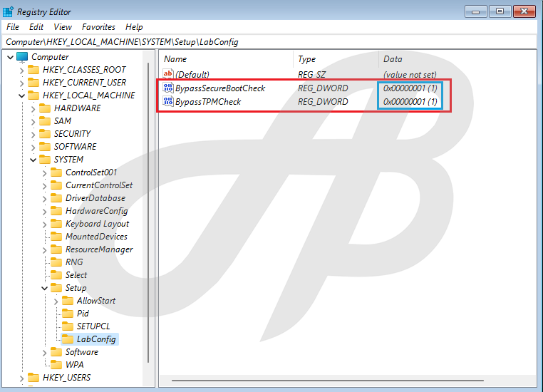Click the (Default) string value icon
This screenshot has width=543, height=392.
[x=168, y=73]
